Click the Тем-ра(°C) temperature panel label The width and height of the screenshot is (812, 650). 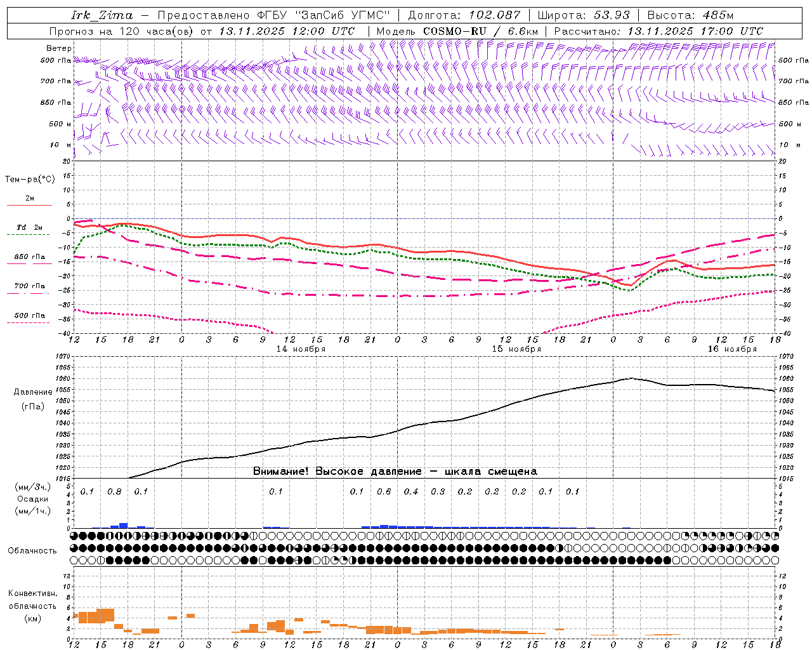(x=30, y=180)
